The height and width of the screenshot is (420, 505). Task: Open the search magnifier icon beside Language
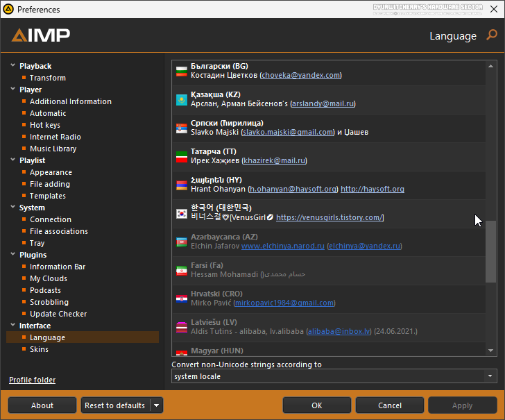click(492, 35)
